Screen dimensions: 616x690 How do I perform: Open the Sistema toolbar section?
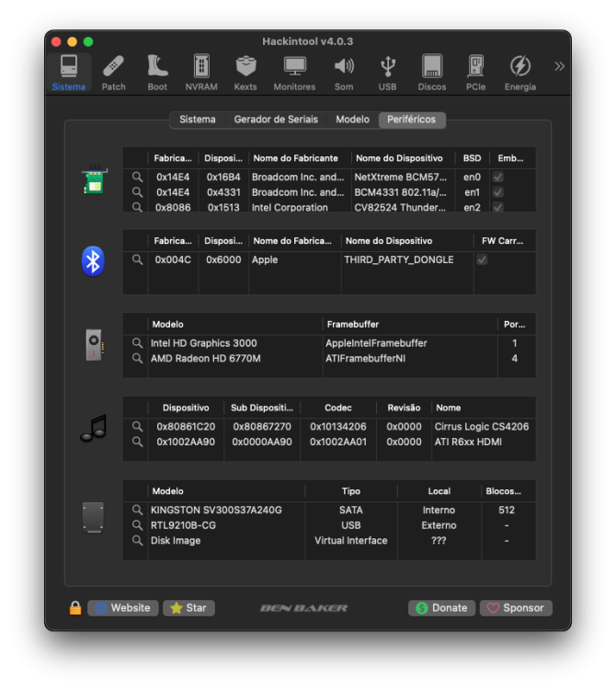[69, 73]
